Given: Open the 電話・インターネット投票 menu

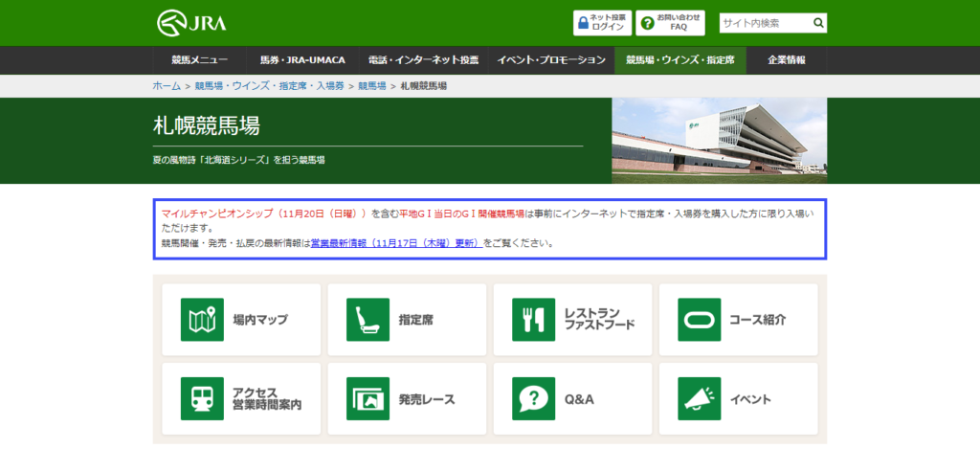Looking at the screenshot, I should tap(423, 60).
